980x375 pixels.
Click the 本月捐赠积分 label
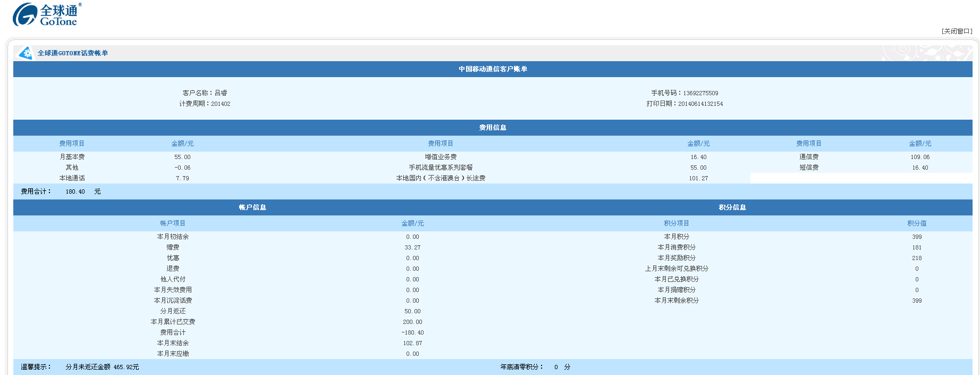(x=677, y=290)
